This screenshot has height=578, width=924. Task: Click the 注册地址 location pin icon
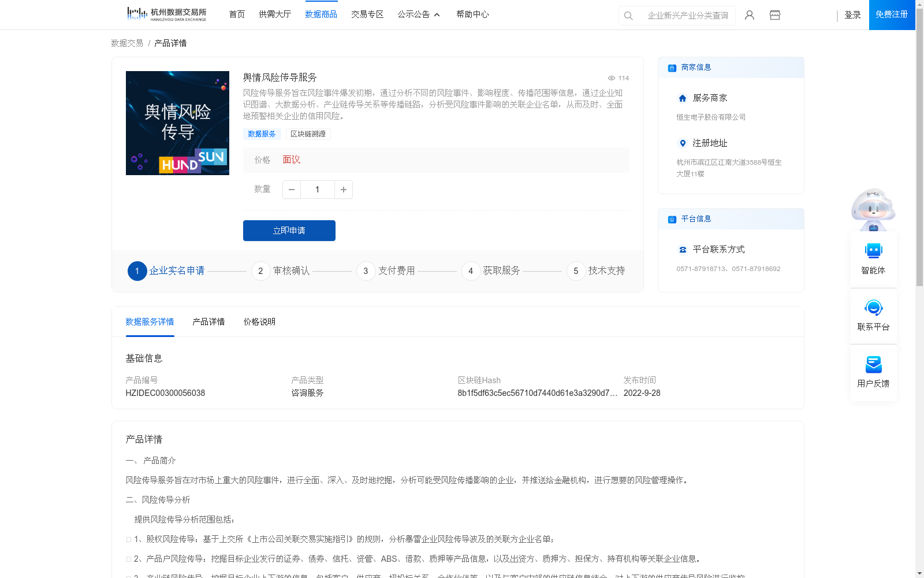(x=683, y=143)
